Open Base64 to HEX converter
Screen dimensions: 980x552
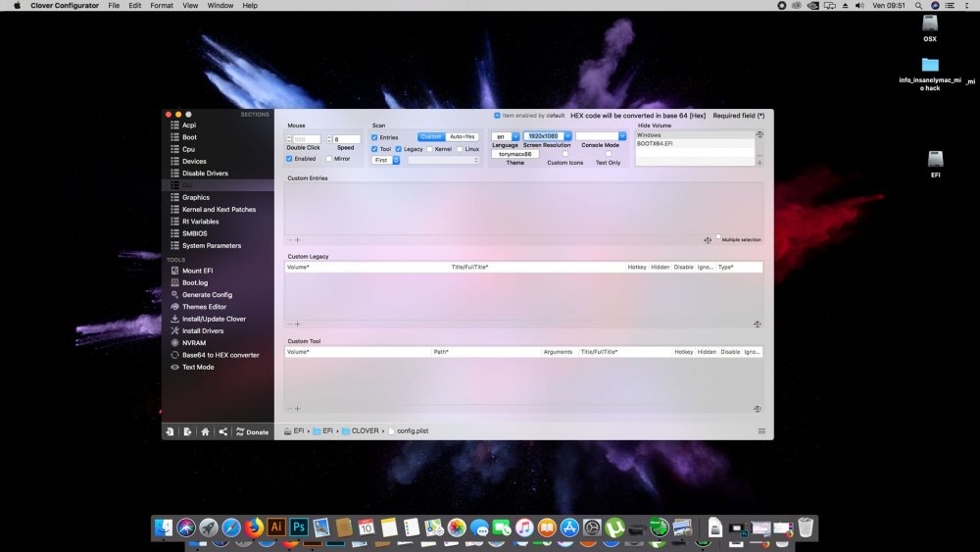pyautogui.click(x=220, y=355)
